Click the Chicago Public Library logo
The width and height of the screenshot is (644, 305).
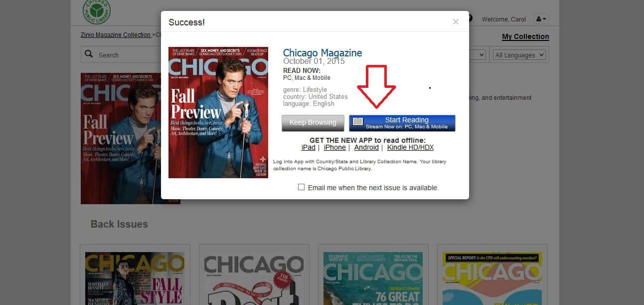[x=97, y=11]
